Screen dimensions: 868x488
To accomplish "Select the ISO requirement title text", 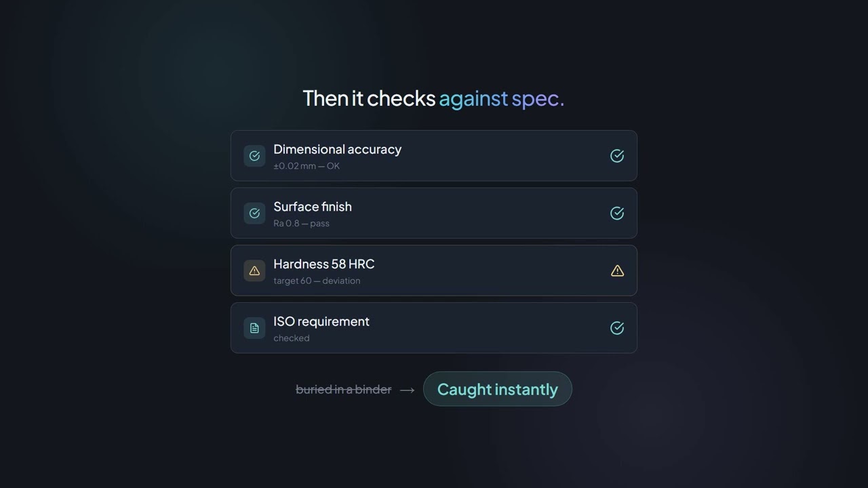I will tap(321, 321).
